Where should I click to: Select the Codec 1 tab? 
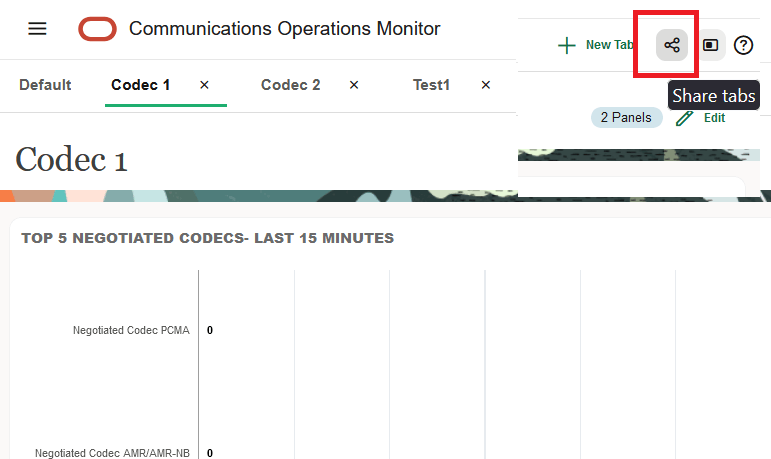pyautogui.click(x=141, y=85)
